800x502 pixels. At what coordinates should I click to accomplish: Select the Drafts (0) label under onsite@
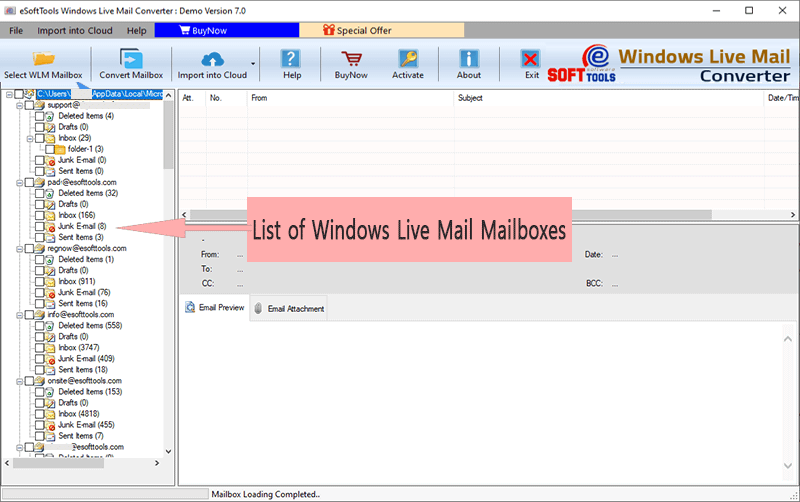pyautogui.click(x=73, y=403)
